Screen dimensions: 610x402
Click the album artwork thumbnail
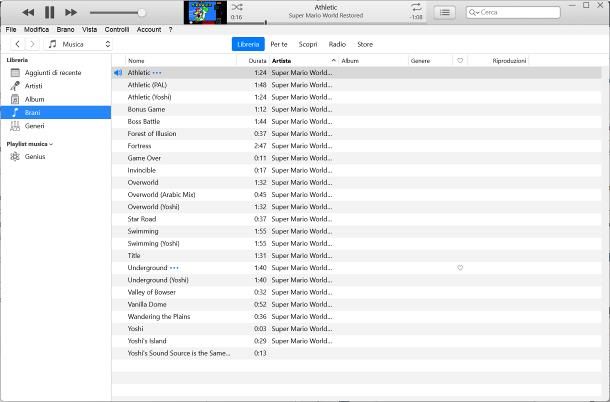click(205, 12)
